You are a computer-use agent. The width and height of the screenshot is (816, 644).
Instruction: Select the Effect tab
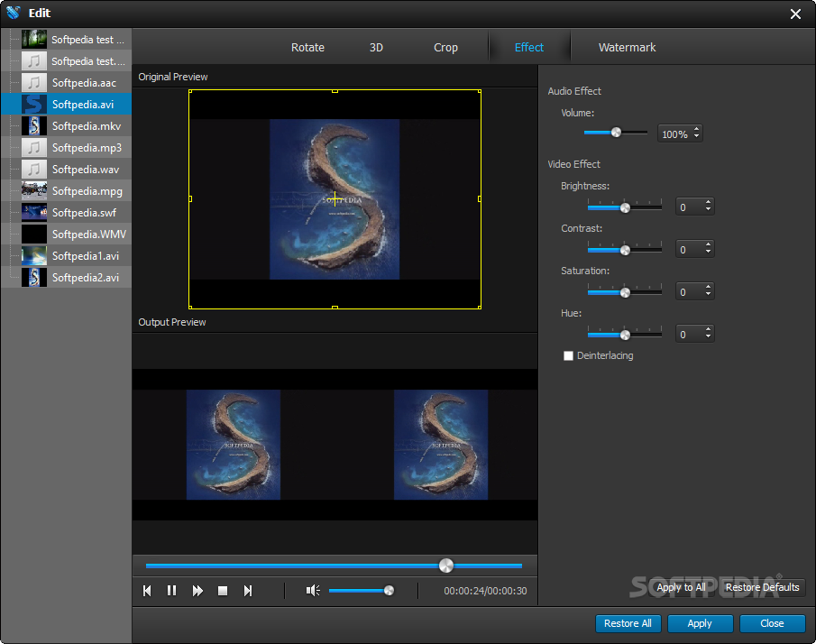pyautogui.click(x=528, y=48)
